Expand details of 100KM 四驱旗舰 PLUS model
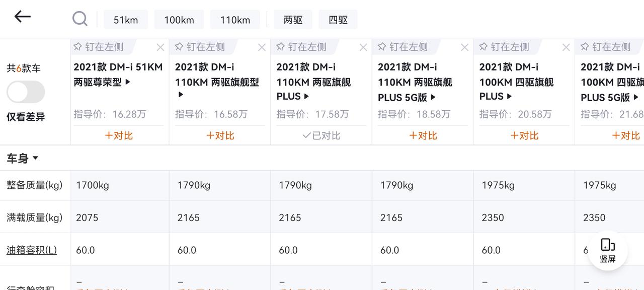 (517, 82)
